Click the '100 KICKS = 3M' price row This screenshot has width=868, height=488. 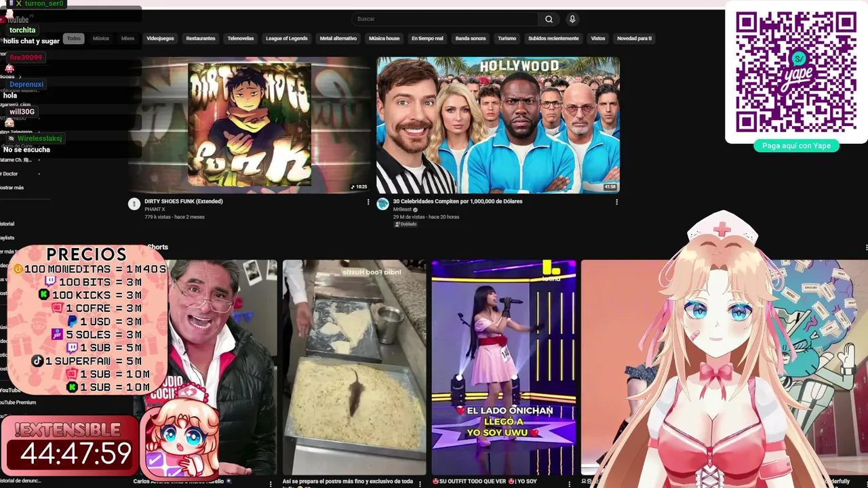90,296
